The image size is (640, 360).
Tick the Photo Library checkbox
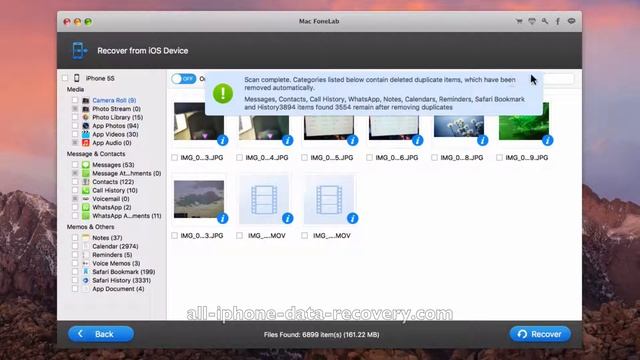point(75,117)
